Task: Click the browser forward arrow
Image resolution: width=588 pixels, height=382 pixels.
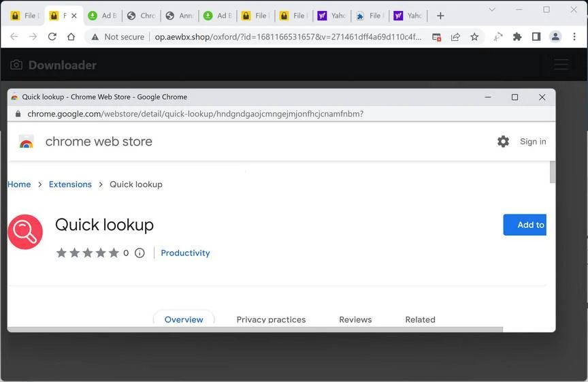Action: coord(33,36)
